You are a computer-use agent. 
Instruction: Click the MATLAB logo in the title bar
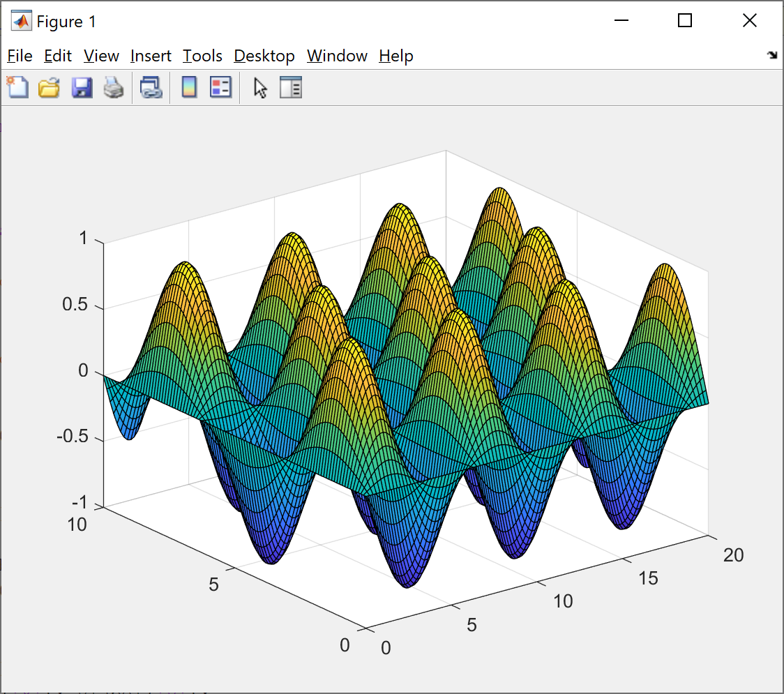[21, 22]
